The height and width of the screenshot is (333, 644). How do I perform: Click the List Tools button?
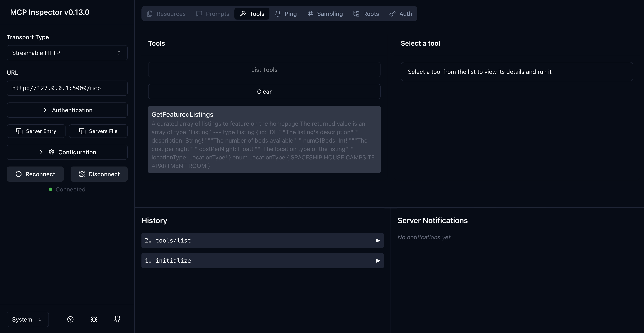coord(264,70)
